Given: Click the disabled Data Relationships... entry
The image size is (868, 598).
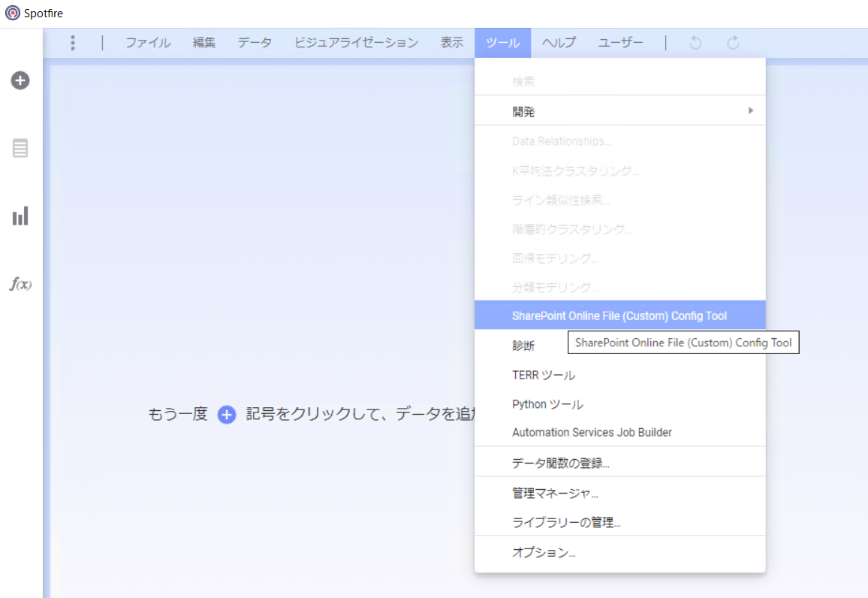Looking at the screenshot, I should [620, 141].
